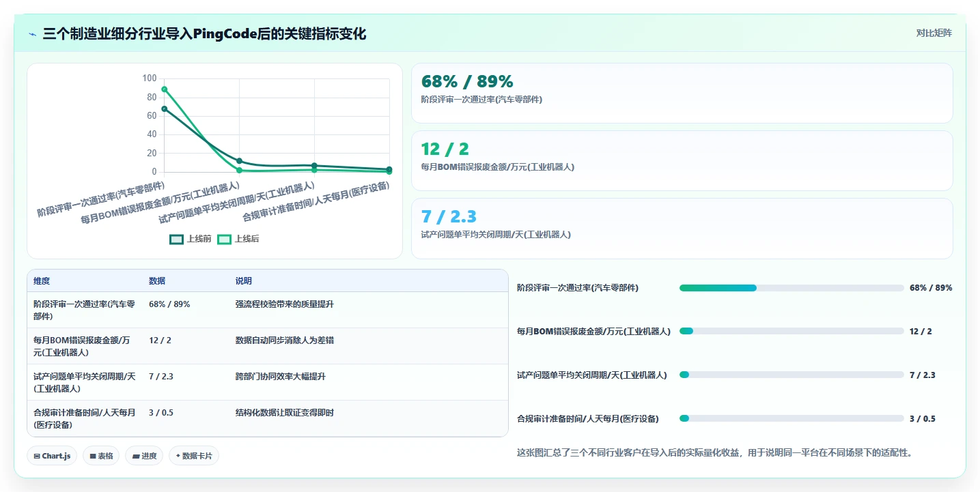Click the 数据 column header

pyautogui.click(x=157, y=281)
